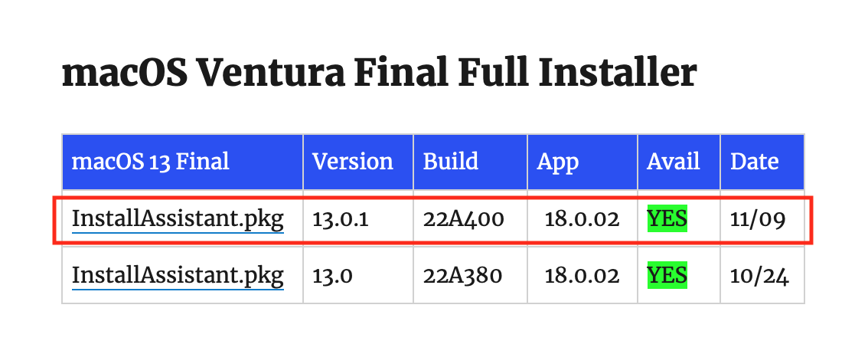Select the App column header
This screenshot has width=868, height=354.
pos(558,162)
